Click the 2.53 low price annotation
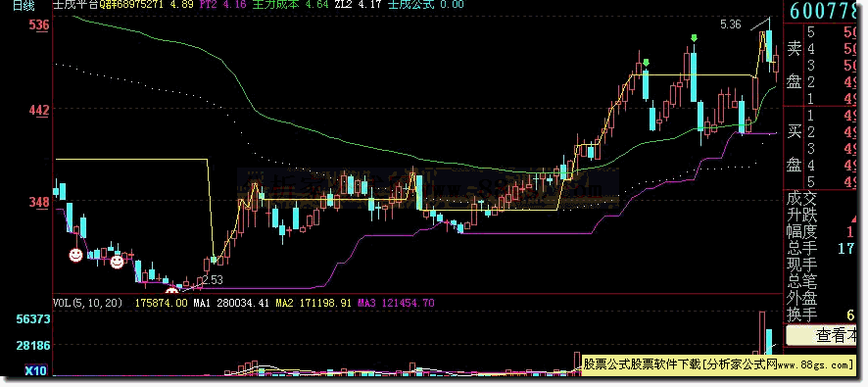The image size is (868, 387). pos(212,280)
